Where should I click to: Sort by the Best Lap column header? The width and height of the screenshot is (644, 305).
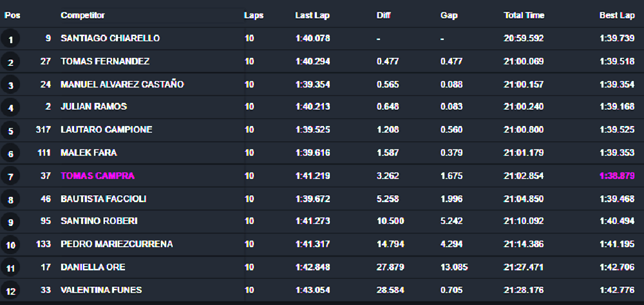click(617, 15)
